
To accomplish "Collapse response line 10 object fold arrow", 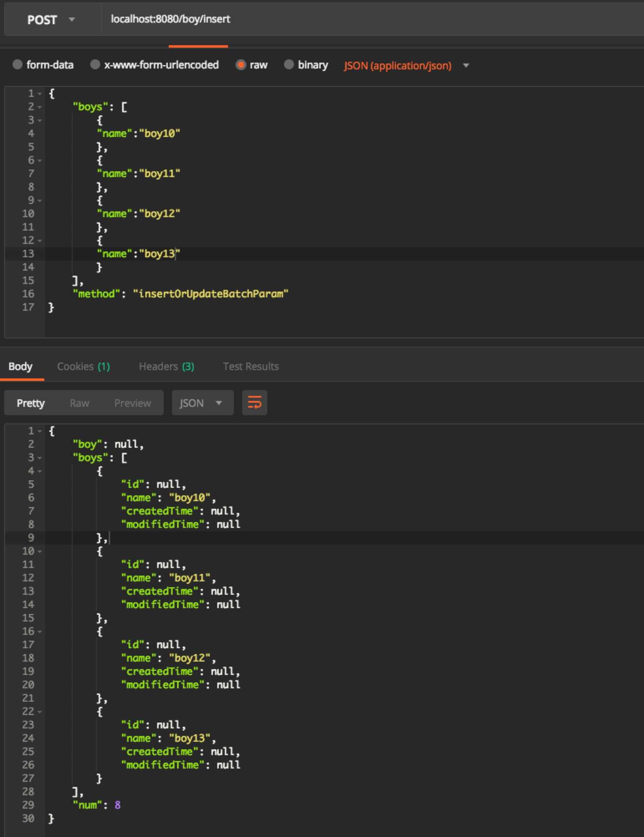I will click(x=40, y=551).
